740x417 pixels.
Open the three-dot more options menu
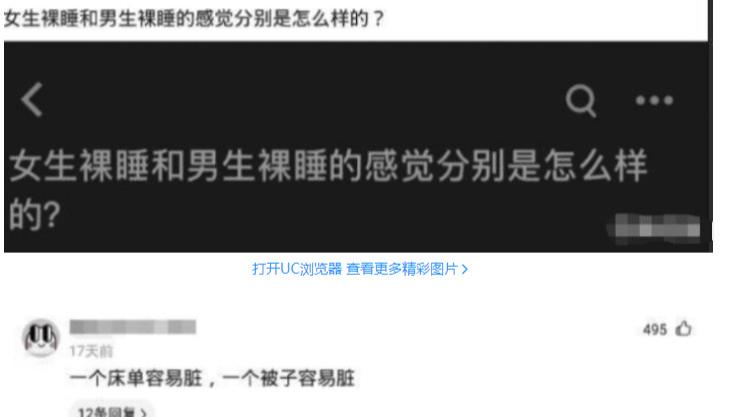tap(654, 100)
